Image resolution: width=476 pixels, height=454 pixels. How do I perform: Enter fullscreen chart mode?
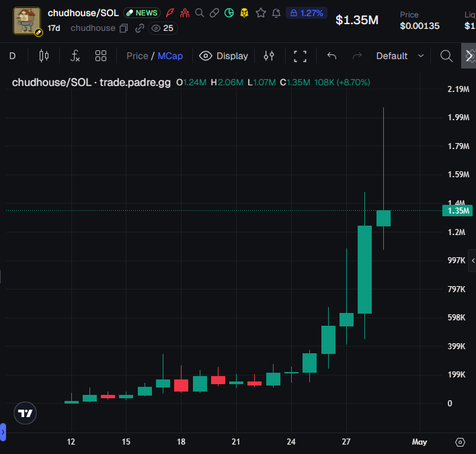point(301,56)
